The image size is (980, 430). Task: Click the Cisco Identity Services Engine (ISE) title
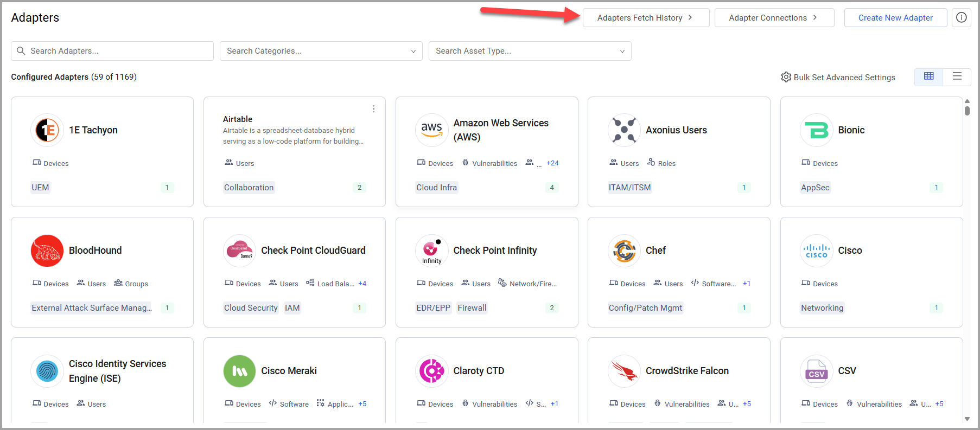click(118, 371)
